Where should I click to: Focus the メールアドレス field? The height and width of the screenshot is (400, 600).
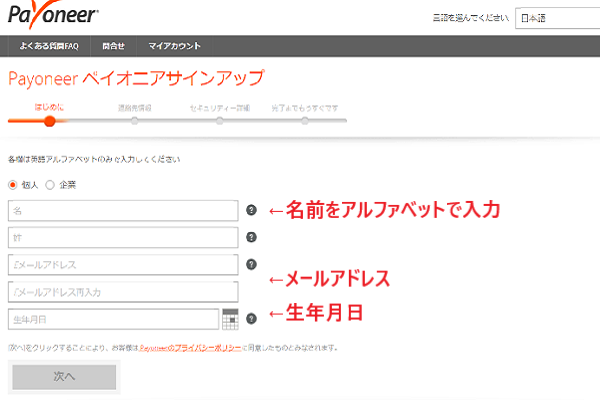123,264
